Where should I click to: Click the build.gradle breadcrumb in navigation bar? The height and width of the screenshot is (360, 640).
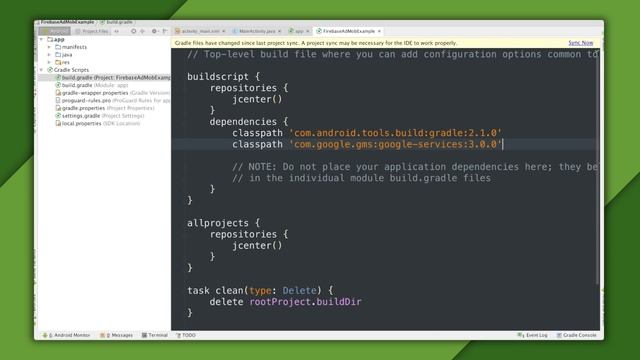point(117,22)
